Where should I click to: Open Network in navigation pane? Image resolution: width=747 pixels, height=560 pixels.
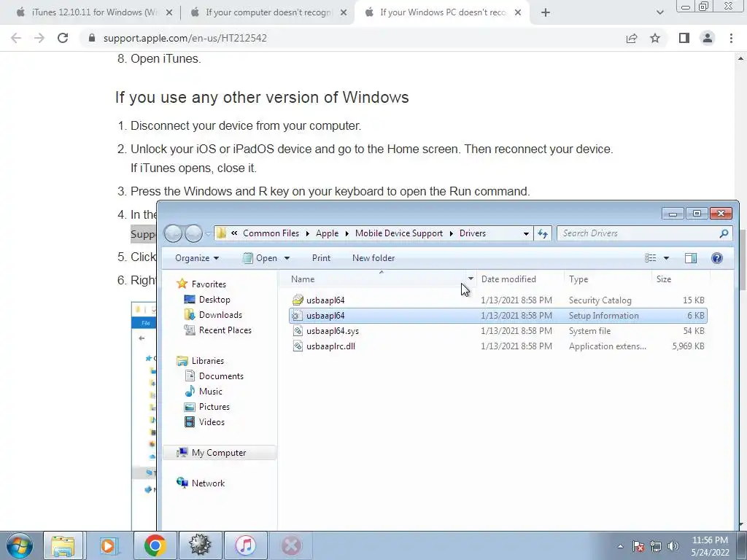(x=208, y=483)
